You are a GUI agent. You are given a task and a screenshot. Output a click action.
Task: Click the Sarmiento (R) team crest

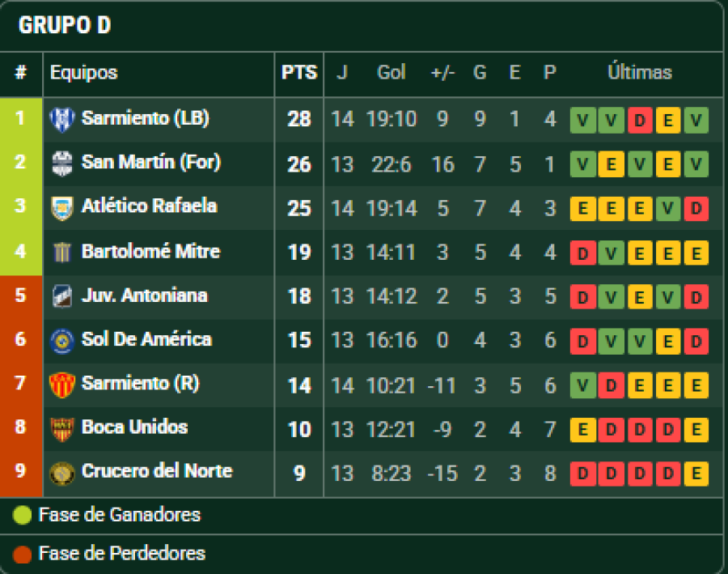coord(61,384)
